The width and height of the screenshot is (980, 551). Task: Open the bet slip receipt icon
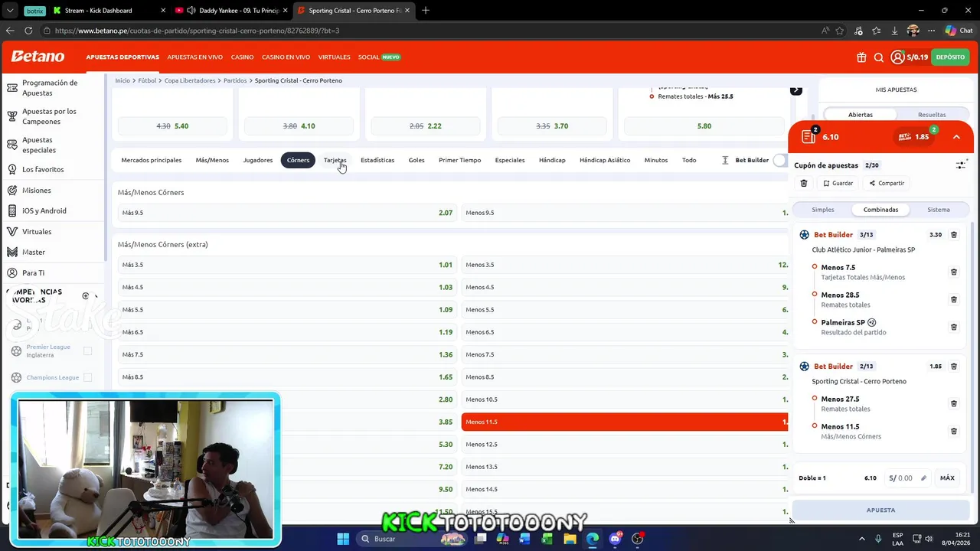click(x=808, y=136)
